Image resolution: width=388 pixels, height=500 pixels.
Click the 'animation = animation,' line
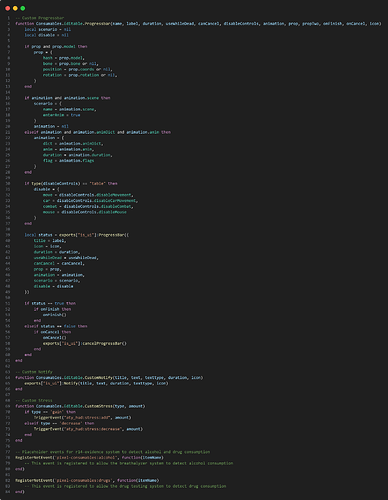point(59,275)
